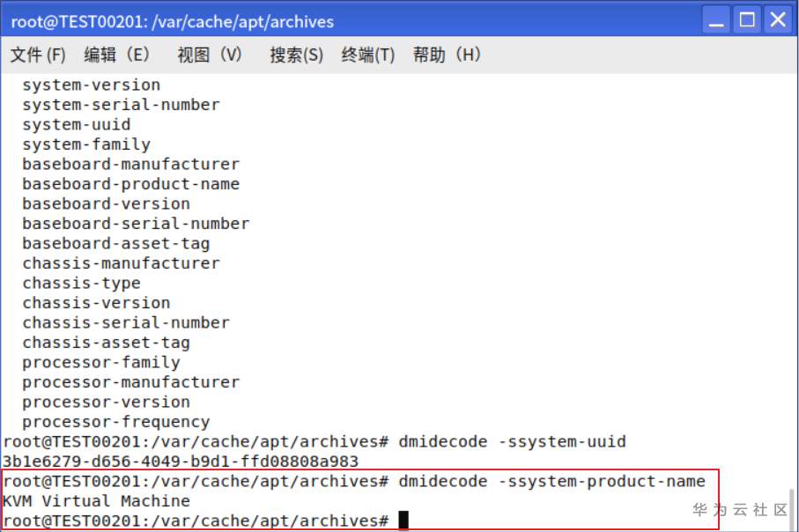799x532 pixels.
Task: Open the 终端(T) menu
Action: (368, 55)
